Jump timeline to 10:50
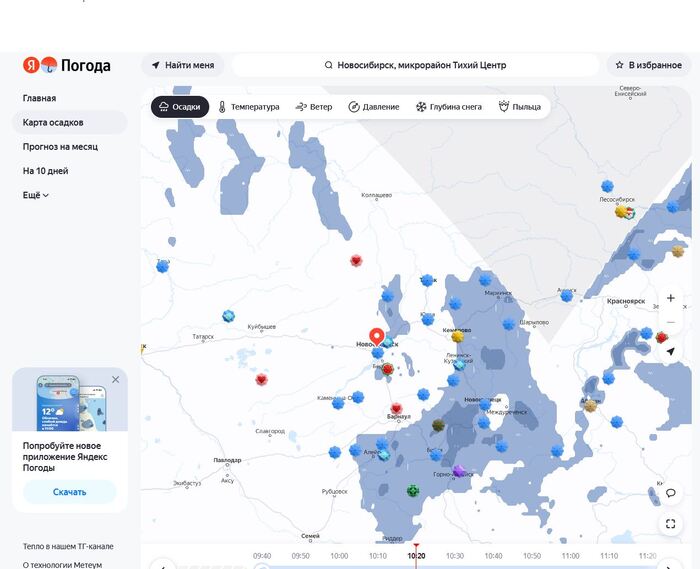This screenshot has height=569, width=700. (532, 556)
